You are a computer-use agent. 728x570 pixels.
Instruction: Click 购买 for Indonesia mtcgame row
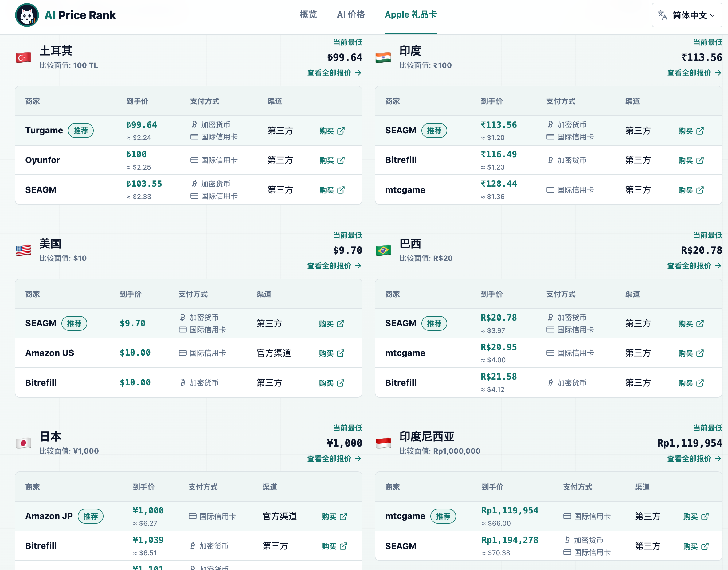click(696, 517)
